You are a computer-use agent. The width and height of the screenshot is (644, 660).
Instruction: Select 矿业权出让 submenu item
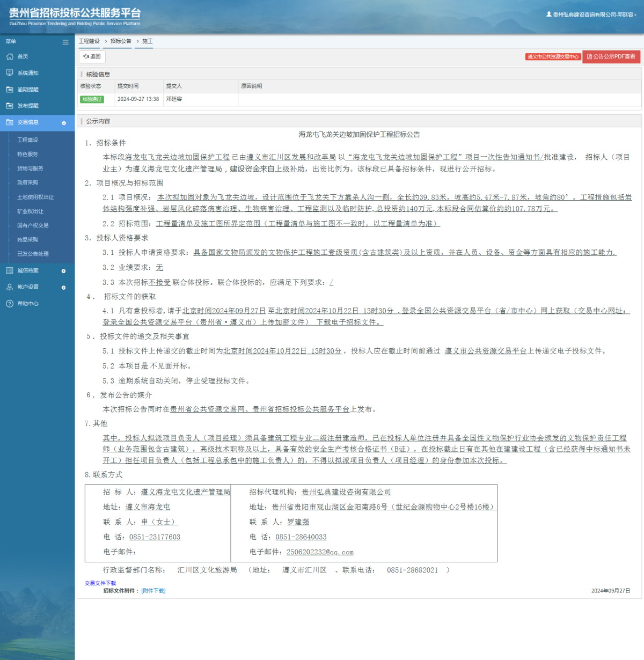click(x=30, y=211)
